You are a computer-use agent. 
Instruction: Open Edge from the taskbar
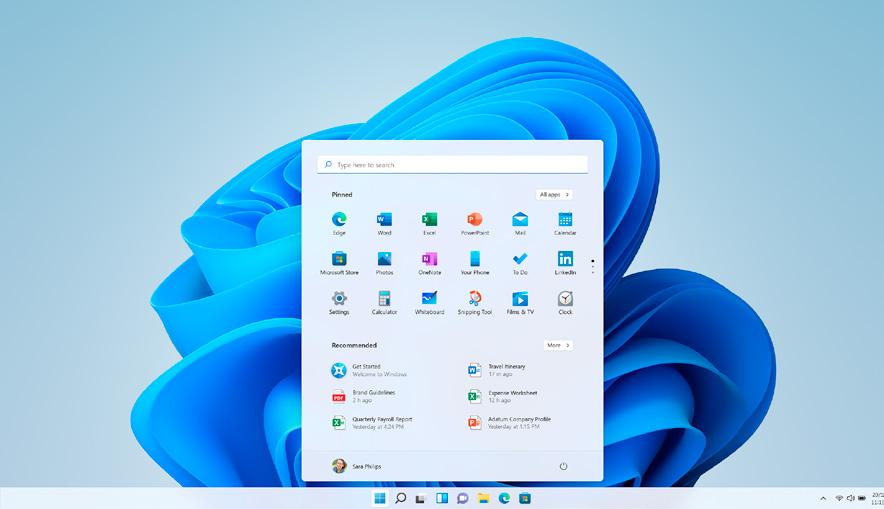click(504, 498)
